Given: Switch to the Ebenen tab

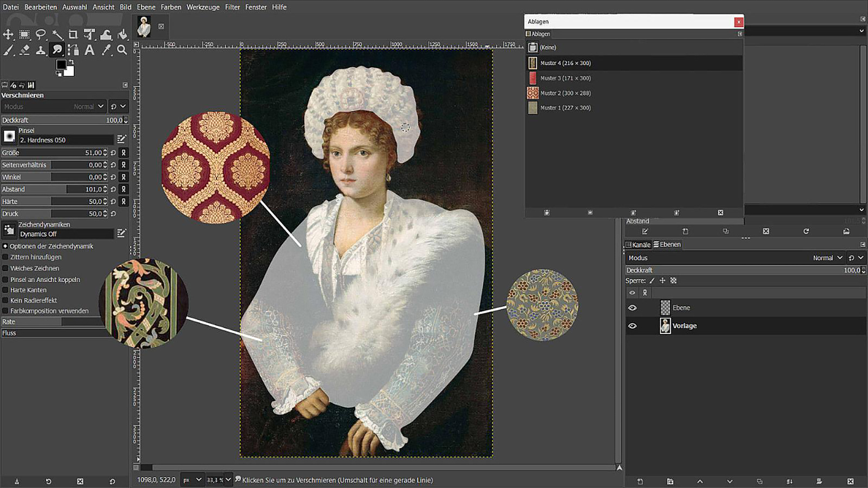Looking at the screenshot, I should click(667, 245).
